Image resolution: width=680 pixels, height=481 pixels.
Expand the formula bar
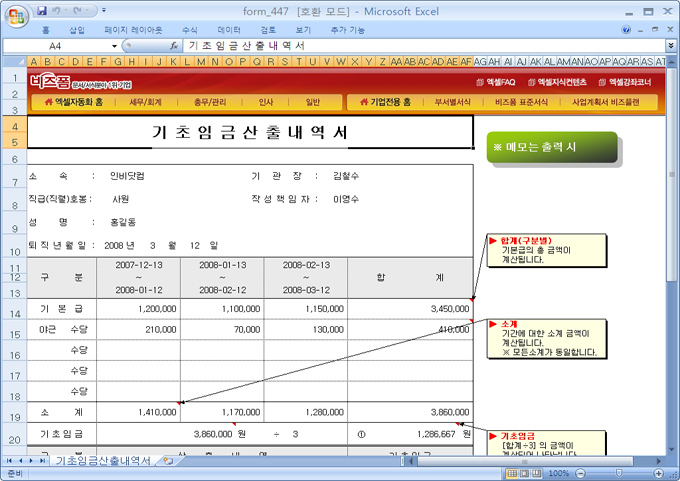(669, 46)
